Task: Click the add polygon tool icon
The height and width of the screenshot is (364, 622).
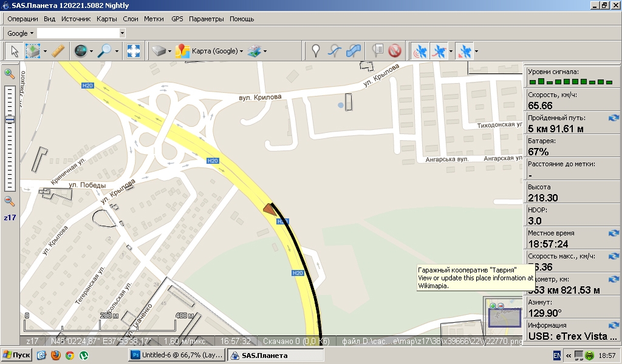Action: [354, 51]
